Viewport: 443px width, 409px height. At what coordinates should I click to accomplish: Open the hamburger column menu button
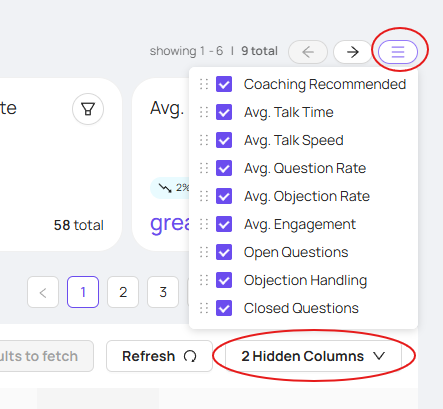398,52
